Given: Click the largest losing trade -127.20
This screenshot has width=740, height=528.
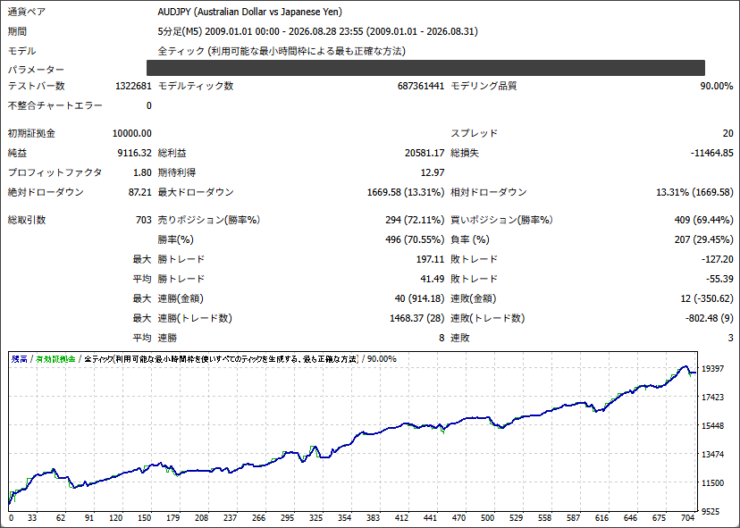Looking at the screenshot, I should (717, 260).
